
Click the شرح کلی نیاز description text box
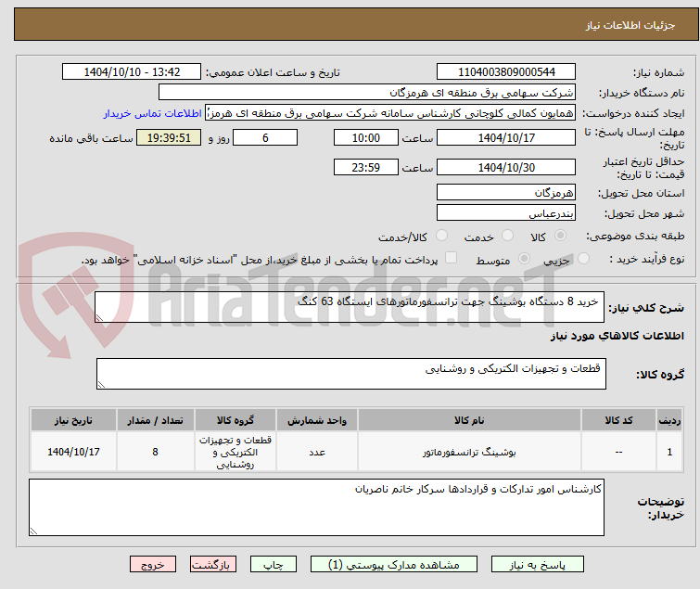click(x=350, y=307)
